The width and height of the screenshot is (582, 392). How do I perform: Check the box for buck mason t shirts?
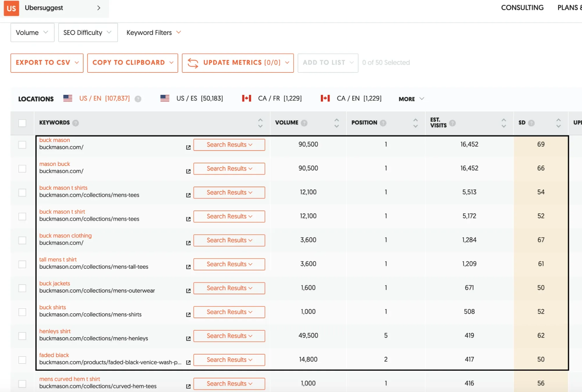click(x=22, y=192)
